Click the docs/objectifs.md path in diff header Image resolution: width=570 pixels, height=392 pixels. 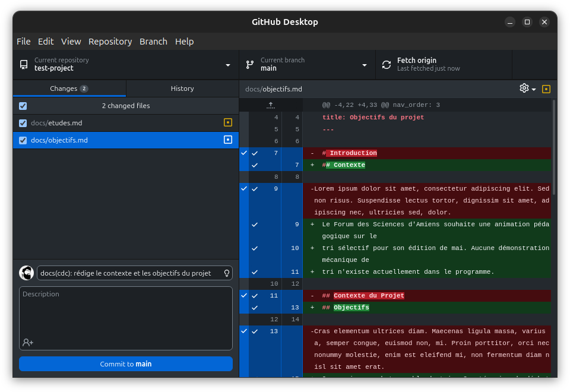[274, 89]
